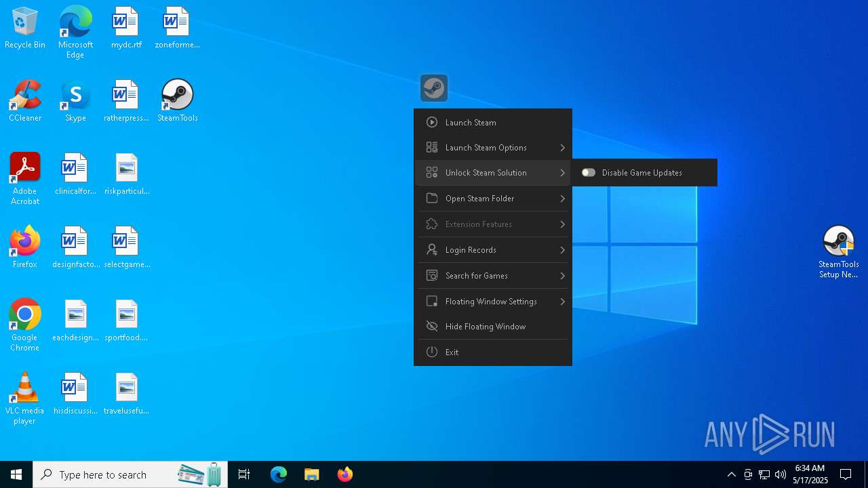Select the mydc.rtf document icon

click(127, 28)
